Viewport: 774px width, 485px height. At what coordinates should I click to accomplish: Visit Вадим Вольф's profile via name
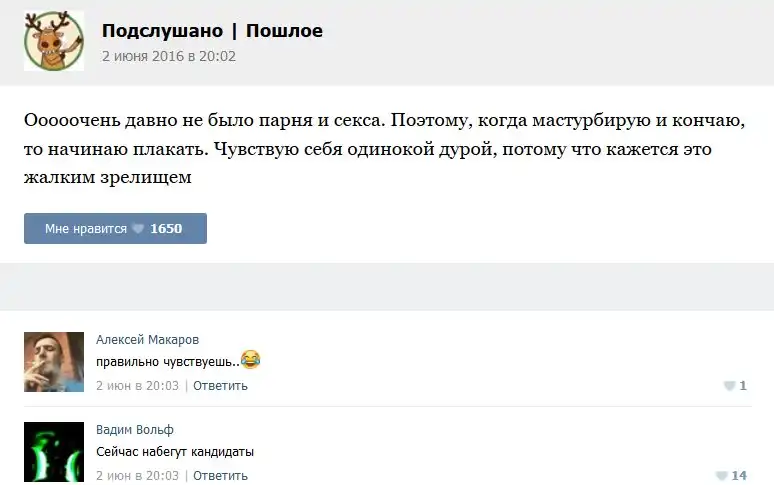(134, 429)
